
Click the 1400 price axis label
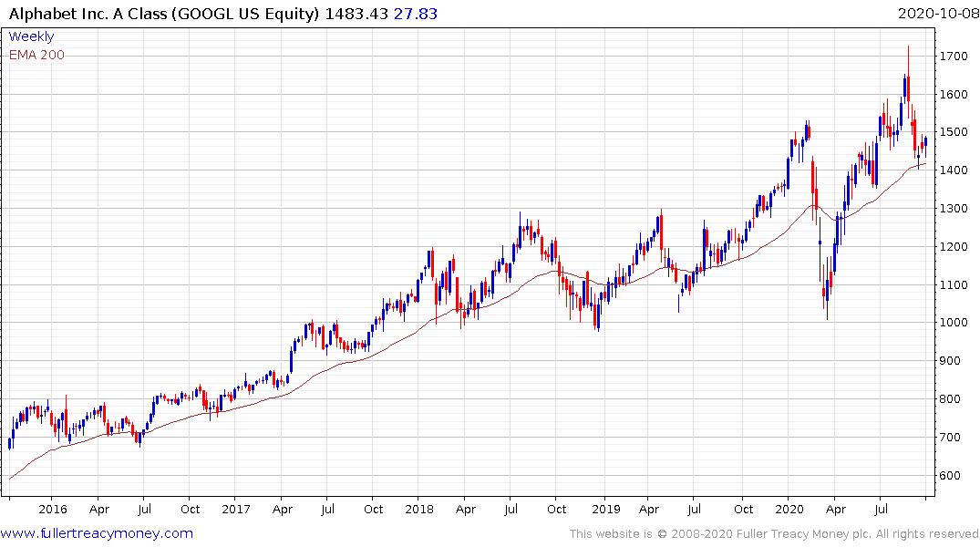click(x=954, y=170)
